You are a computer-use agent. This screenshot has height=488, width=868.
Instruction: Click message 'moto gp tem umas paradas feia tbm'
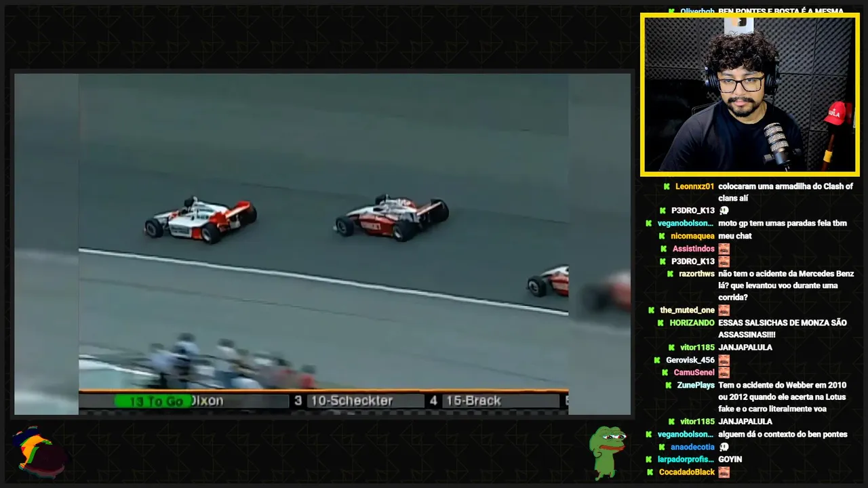coord(783,224)
